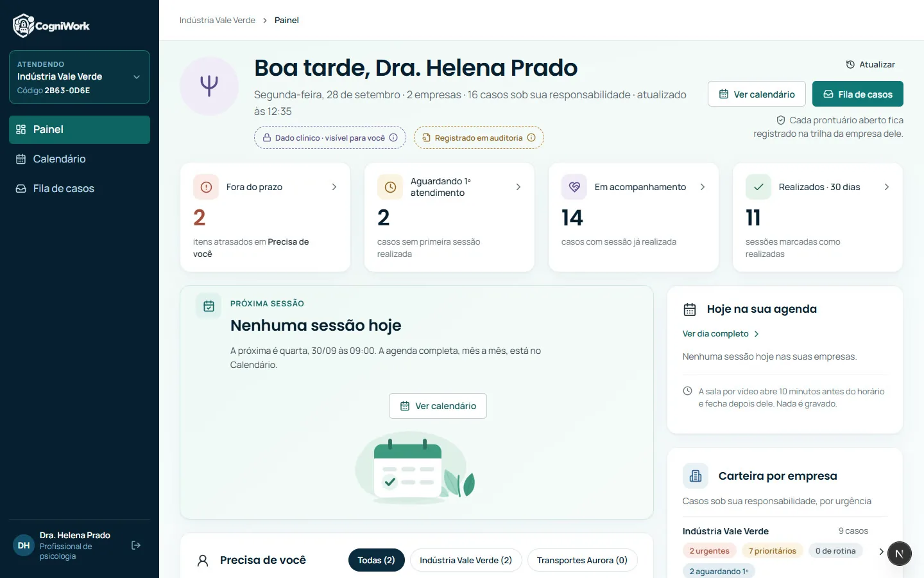Expand the Indústria Vale Verde portfolio row chevron

[881, 551]
